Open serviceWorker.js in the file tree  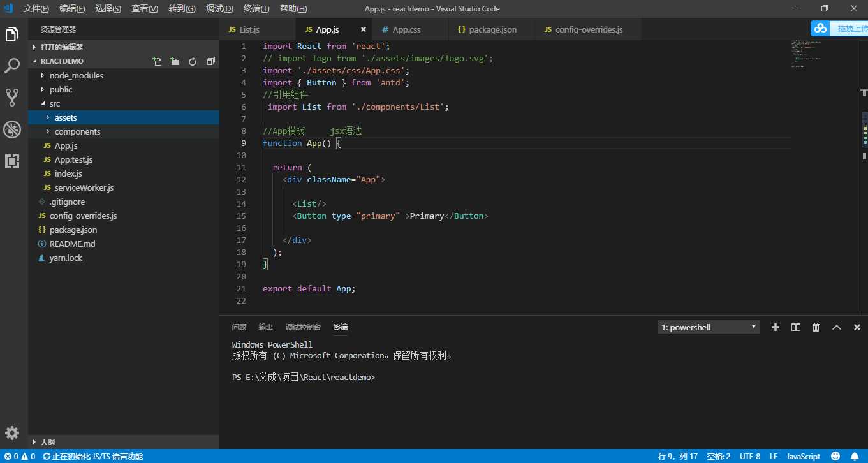(124, 187)
